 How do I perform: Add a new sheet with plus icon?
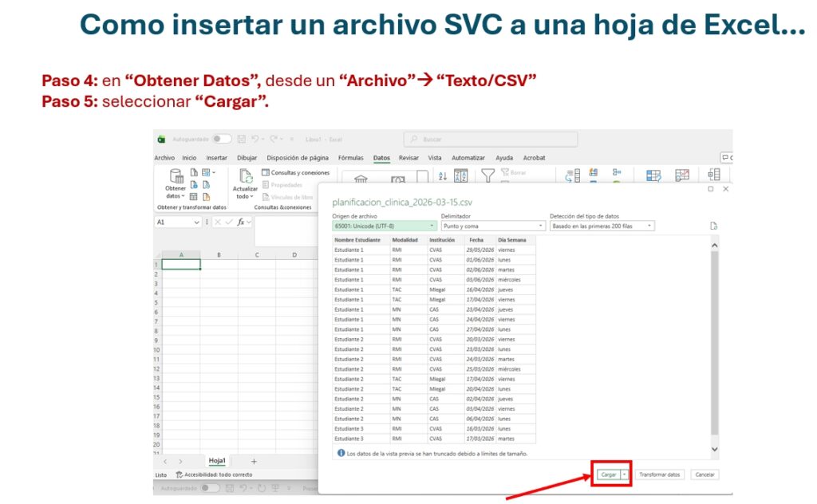click(x=254, y=461)
